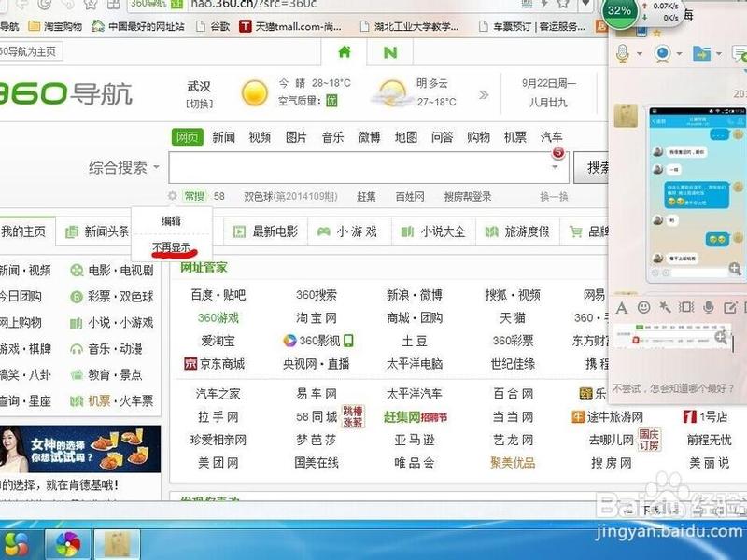
Task: Show more weather with double-chevron arrow
Action: [484, 94]
